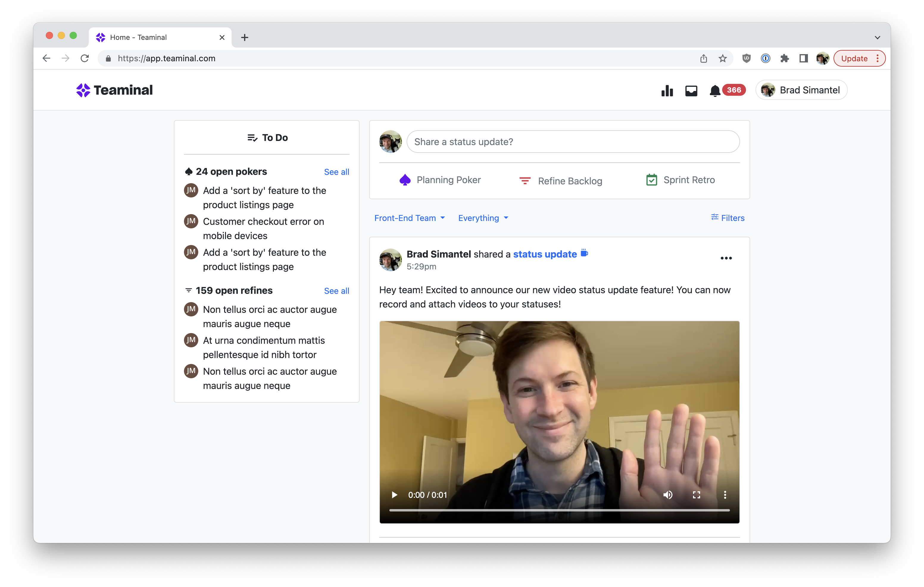This screenshot has height=587, width=924.
Task: Open the bar chart analytics icon
Action: pyautogui.click(x=667, y=90)
